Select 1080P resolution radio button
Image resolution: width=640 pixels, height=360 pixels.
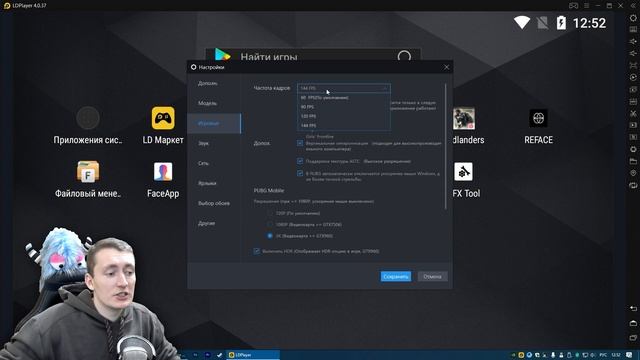coord(269,224)
